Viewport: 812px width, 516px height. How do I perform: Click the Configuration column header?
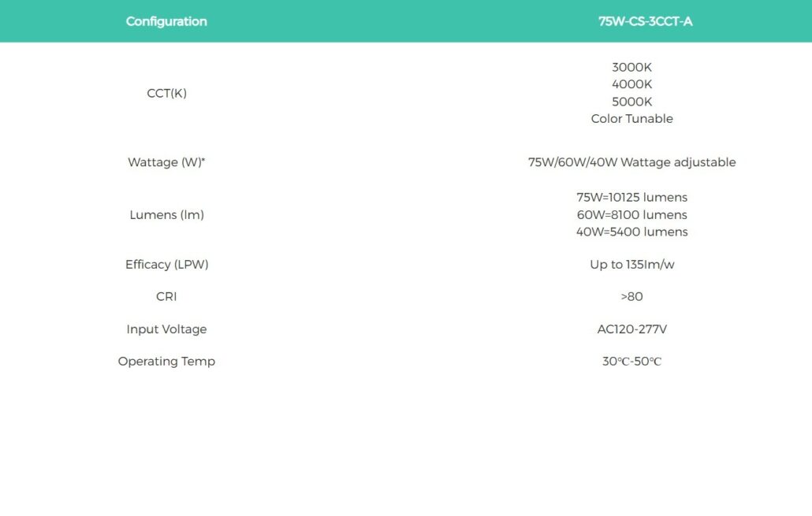166,21
